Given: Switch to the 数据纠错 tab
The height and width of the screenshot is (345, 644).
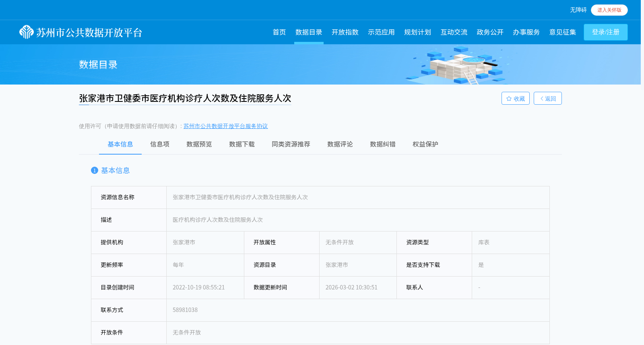Looking at the screenshot, I should (x=383, y=144).
